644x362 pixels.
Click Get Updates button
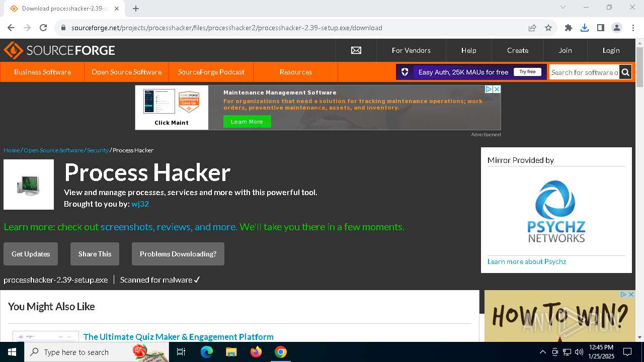(31, 254)
